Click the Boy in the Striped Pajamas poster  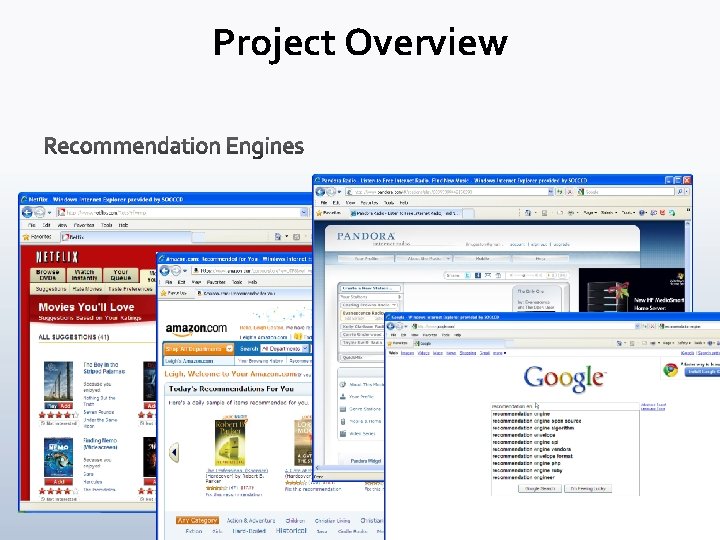click(x=58, y=382)
